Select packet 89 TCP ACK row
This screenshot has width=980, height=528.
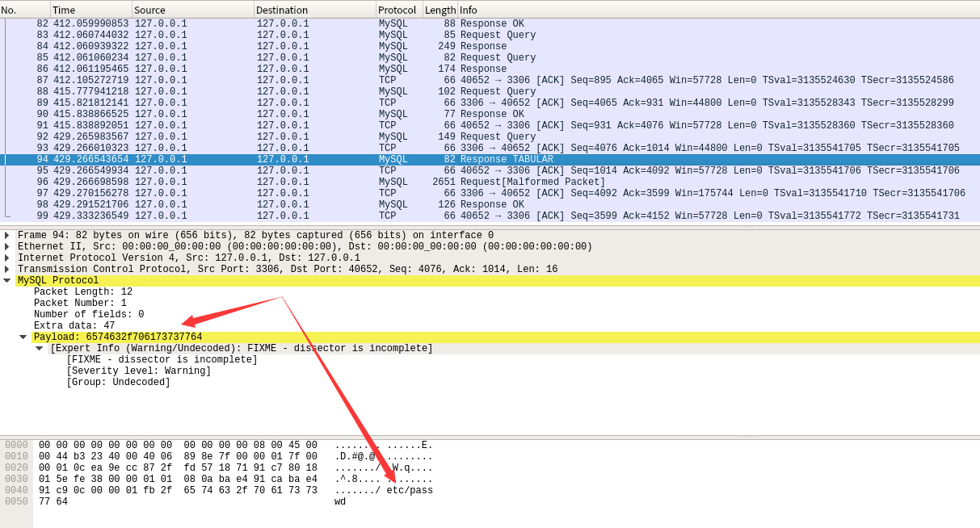pyautogui.click(x=490, y=103)
